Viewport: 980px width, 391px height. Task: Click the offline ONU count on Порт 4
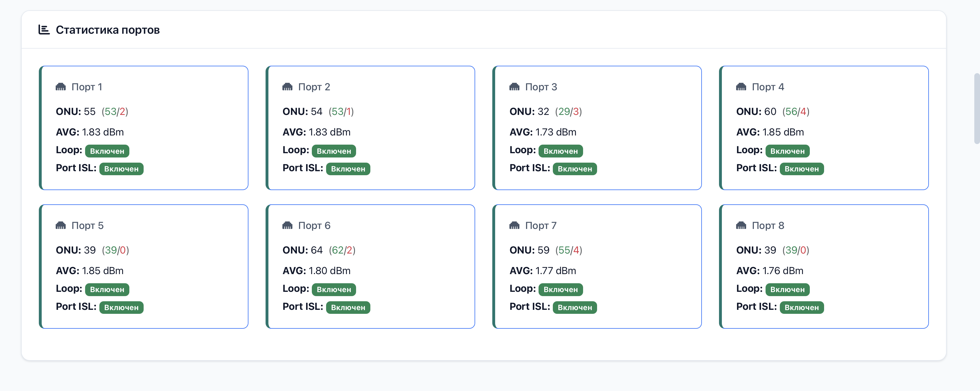[803, 111]
